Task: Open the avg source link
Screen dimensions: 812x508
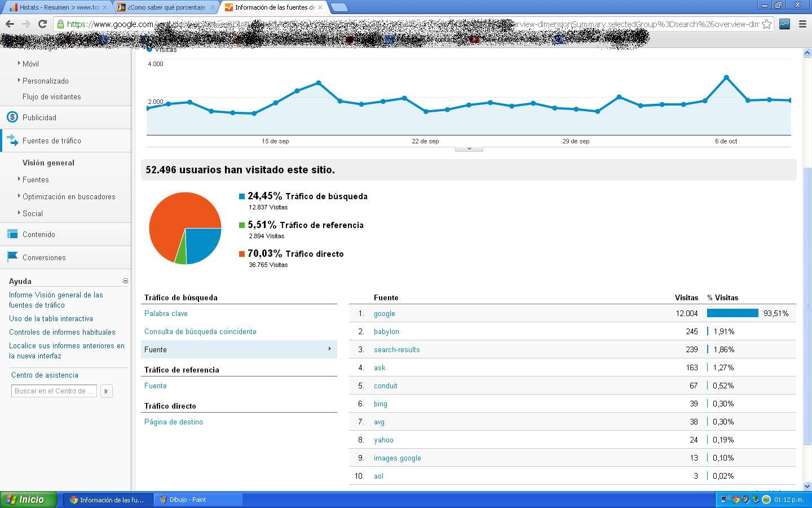Action: [x=379, y=422]
